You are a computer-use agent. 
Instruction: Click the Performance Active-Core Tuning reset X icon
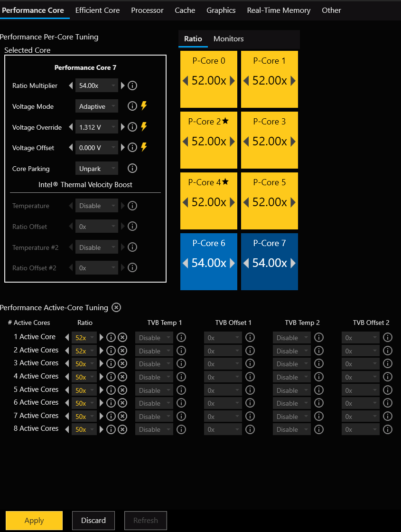[116, 307]
